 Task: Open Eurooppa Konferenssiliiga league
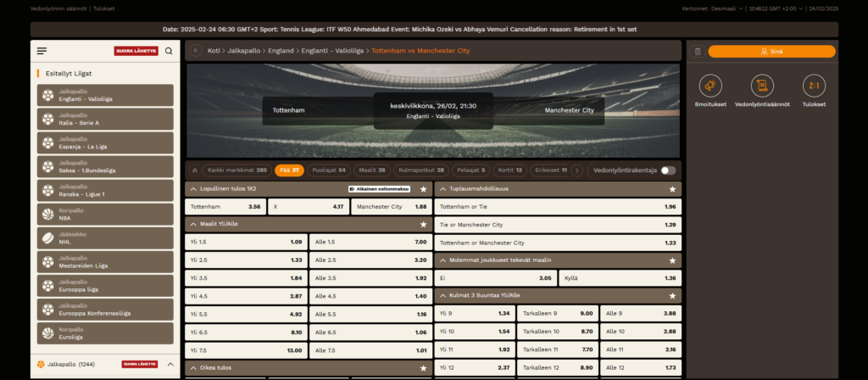tap(105, 310)
